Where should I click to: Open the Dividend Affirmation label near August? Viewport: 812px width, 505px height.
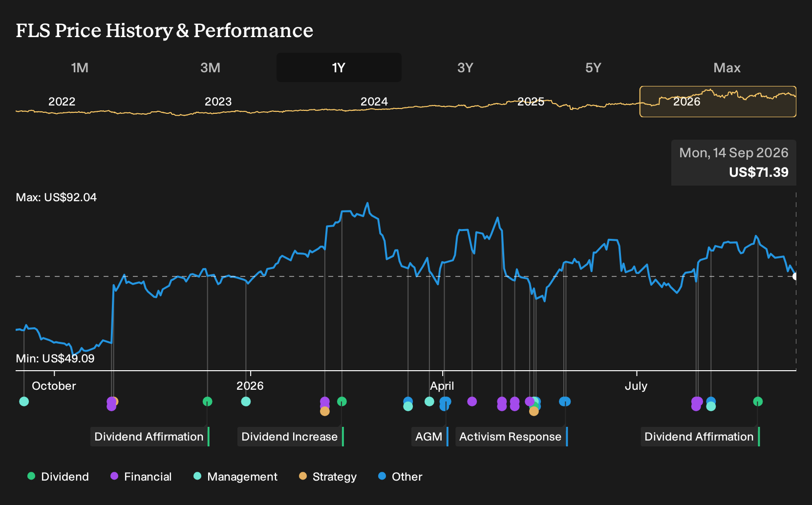click(x=700, y=437)
